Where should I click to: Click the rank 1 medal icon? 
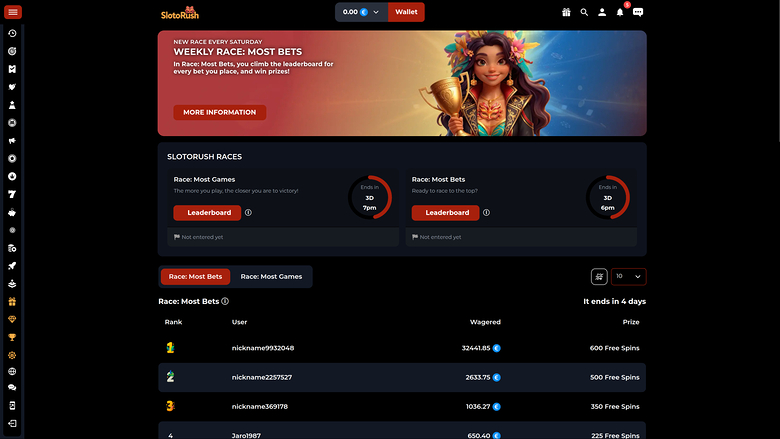(170, 348)
